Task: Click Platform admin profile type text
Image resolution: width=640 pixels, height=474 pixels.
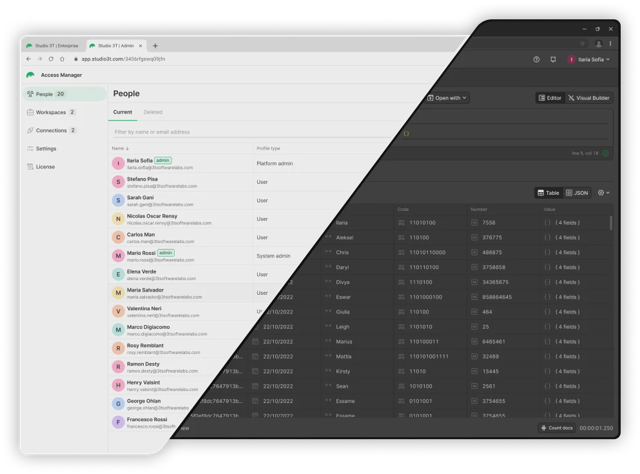Action: click(x=274, y=164)
